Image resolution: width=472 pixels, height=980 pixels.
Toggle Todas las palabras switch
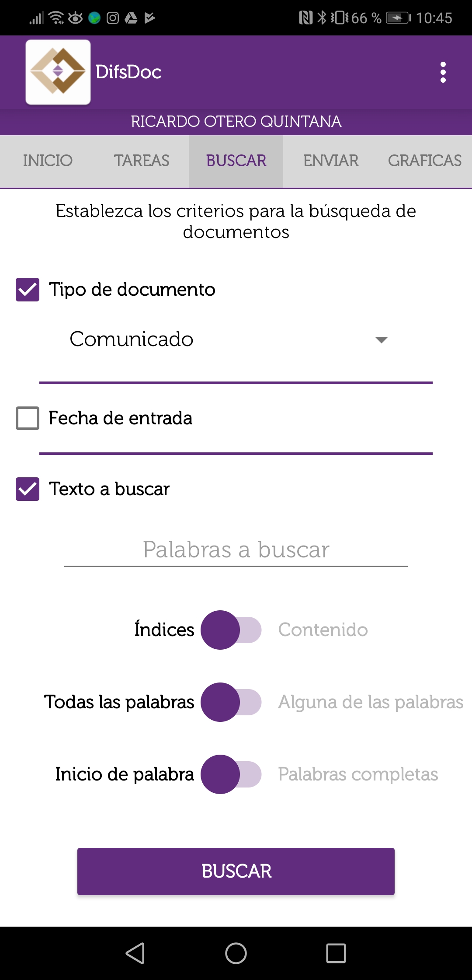click(231, 702)
